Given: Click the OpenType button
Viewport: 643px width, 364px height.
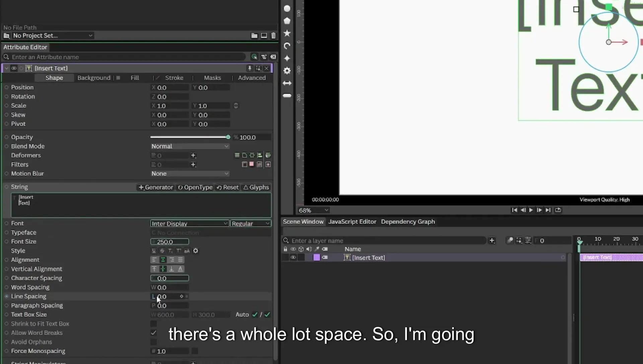Looking at the screenshot, I should pyautogui.click(x=195, y=187).
